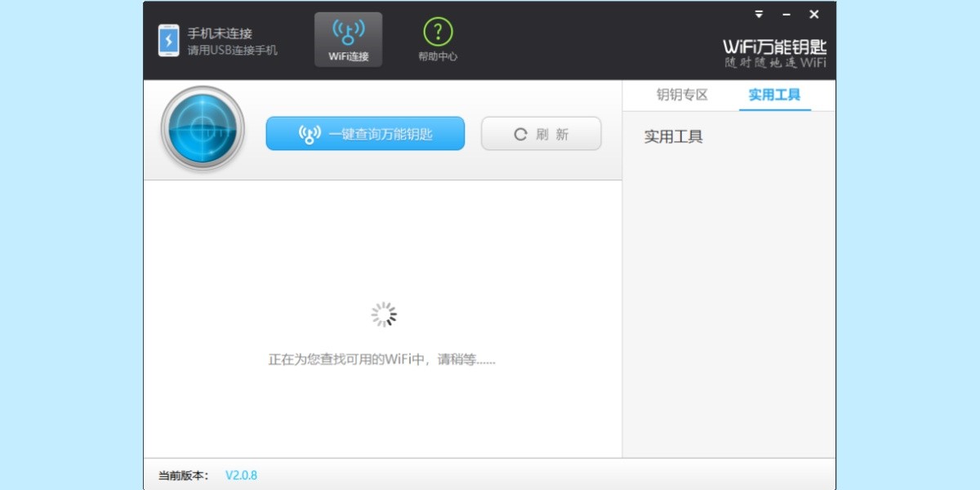The image size is (980, 490).
Task: Open the WiFi连接 tab icon
Action: point(348,39)
